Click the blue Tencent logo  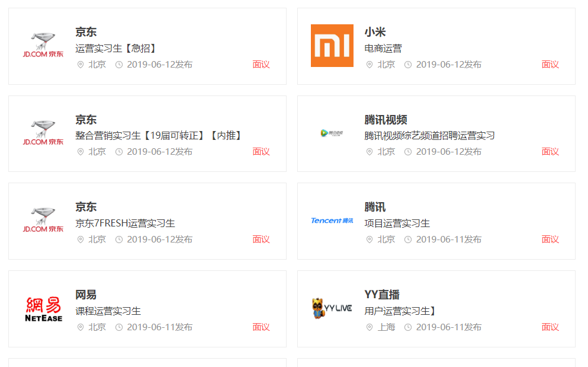point(332,221)
